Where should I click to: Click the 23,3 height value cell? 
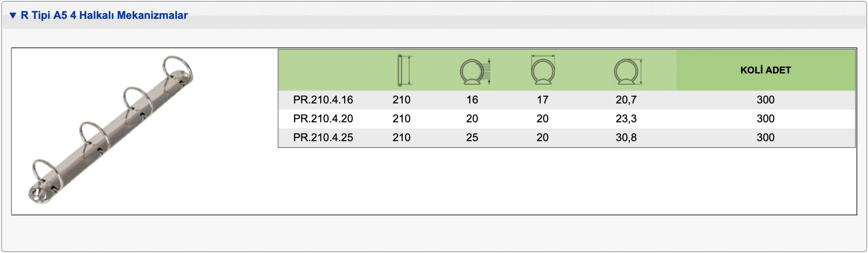pos(626,119)
